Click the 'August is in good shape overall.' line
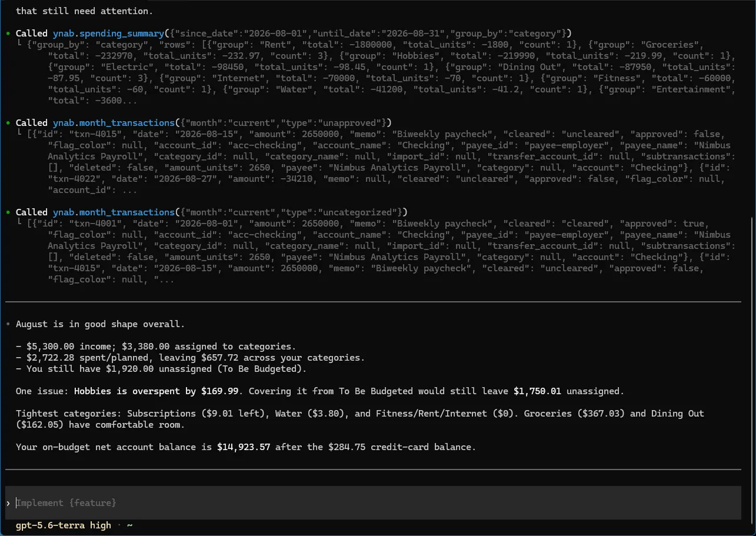This screenshot has width=756, height=536. (x=100, y=324)
